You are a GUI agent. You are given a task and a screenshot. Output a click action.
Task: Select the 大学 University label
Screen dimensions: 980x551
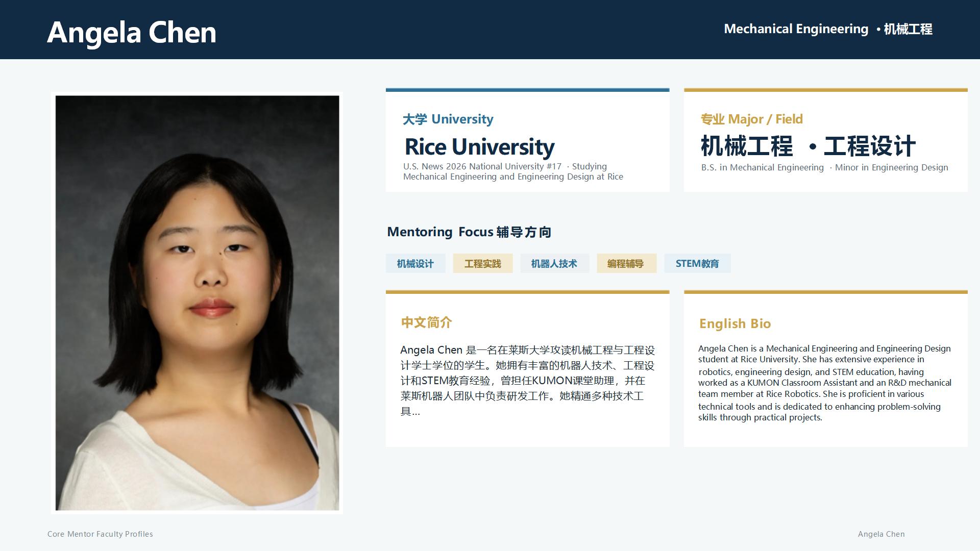point(448,119)
